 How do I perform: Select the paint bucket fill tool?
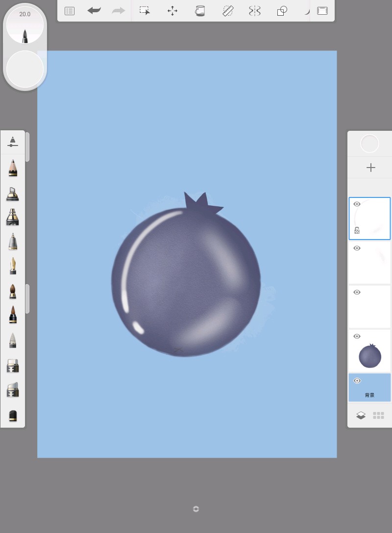(x=200, y=11)
